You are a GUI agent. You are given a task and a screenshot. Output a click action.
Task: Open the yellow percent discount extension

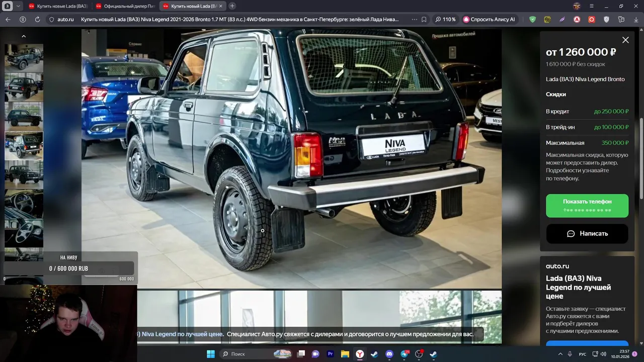[547, 20]
